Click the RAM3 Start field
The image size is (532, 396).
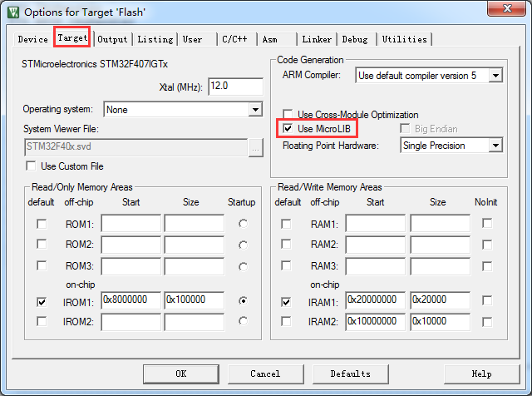click(x=375, y=266)
